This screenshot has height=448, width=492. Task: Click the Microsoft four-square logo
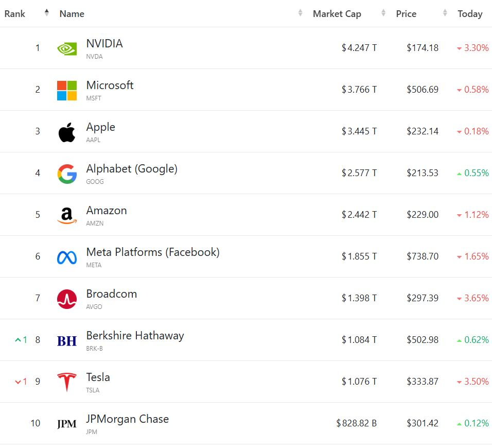pyautogui.click(x=67, y=91)
